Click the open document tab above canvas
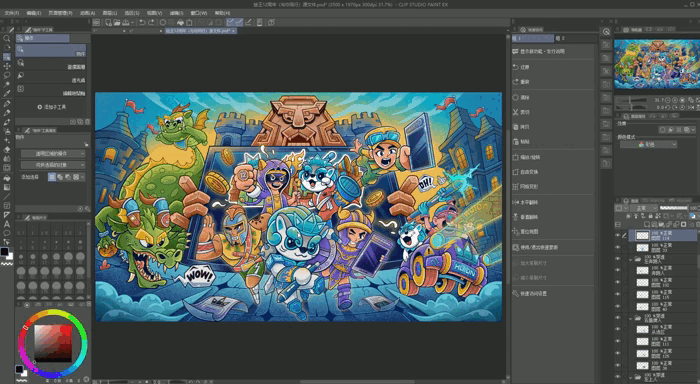Screen dimensions: 700x384 tap(201, 31)
